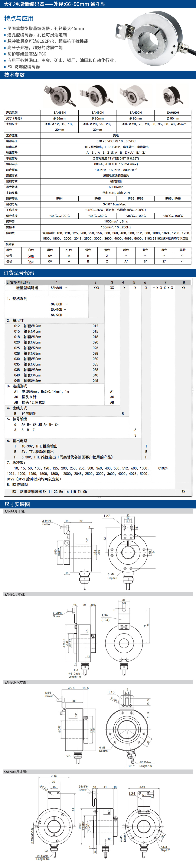
Task: Click the 01024 pulse code example
Action: (163, 468)
